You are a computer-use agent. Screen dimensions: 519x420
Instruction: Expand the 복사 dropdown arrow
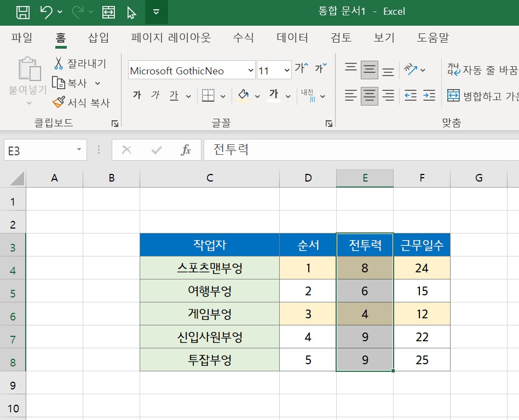(97, 83)
